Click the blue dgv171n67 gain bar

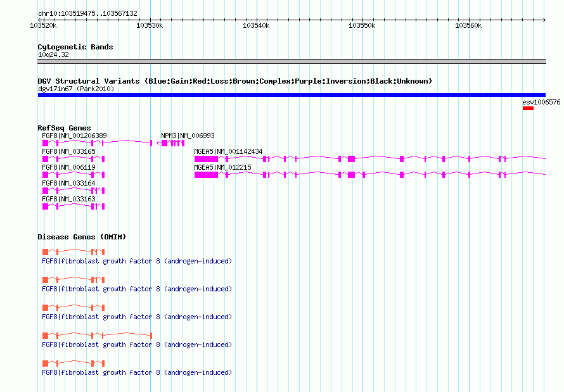click(x=292, y=95)
